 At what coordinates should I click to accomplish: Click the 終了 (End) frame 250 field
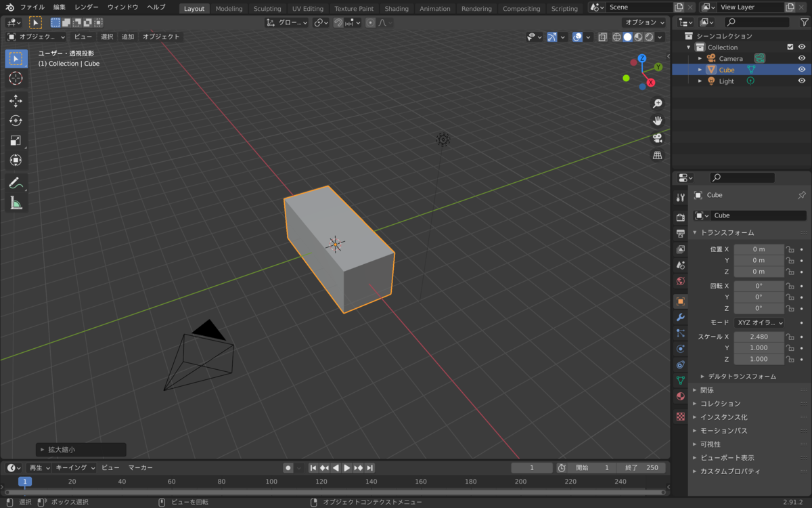(x=641, y=468)
